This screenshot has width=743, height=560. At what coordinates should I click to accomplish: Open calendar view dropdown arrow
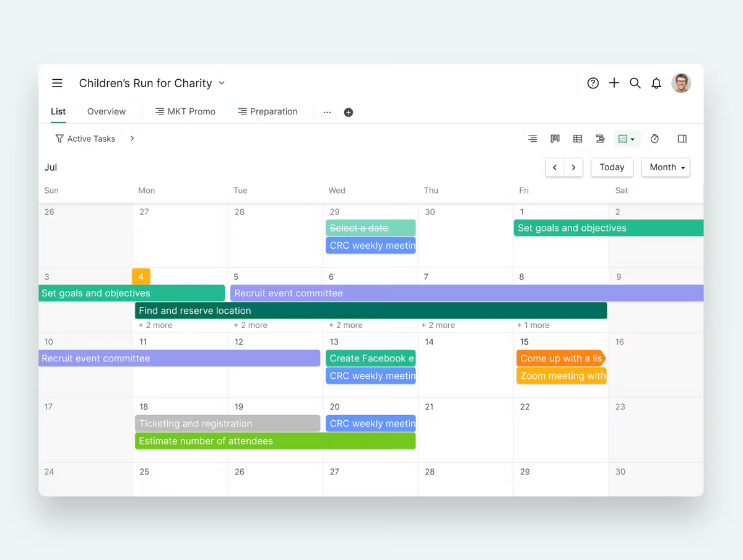click(x=632, y=139)
